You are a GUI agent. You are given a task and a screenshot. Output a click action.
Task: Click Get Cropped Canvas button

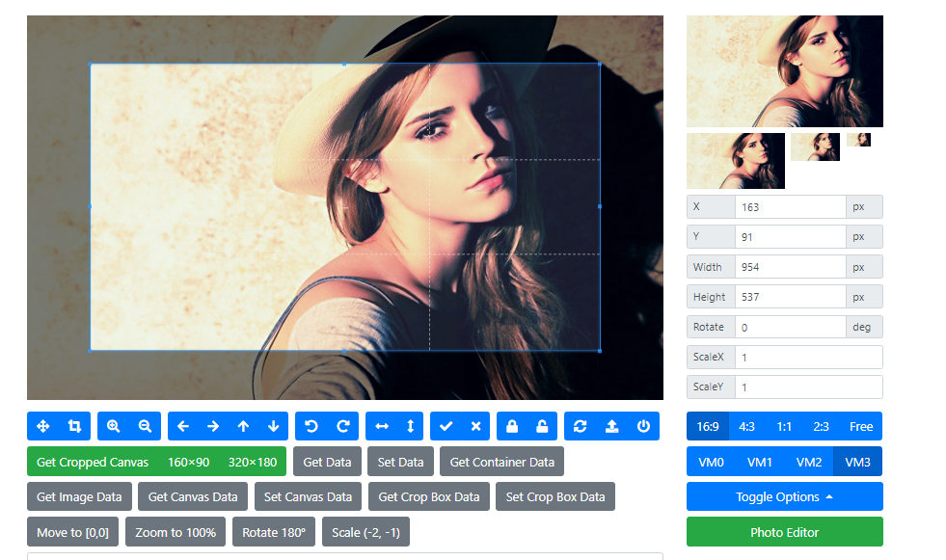pyautogui.click(x=93, y=462)
